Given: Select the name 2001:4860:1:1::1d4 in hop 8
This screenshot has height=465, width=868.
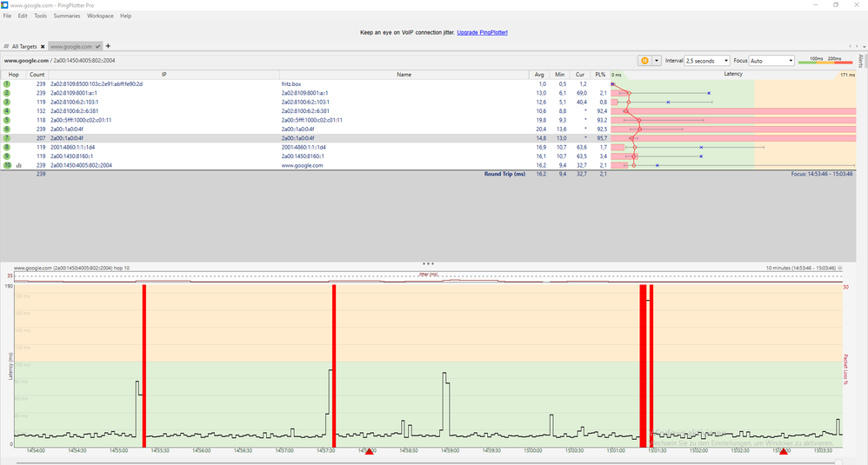Looking at the screenshot, I should coord(304,147).
